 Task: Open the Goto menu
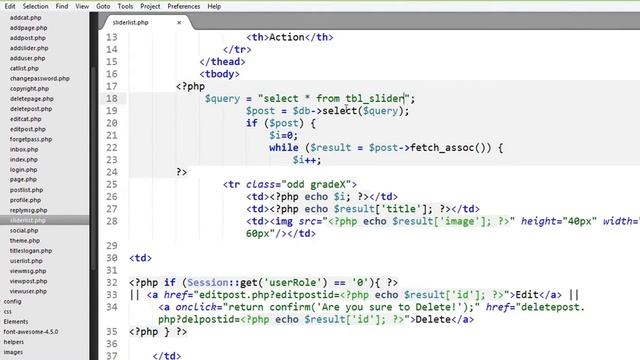[x=103, y=7]
